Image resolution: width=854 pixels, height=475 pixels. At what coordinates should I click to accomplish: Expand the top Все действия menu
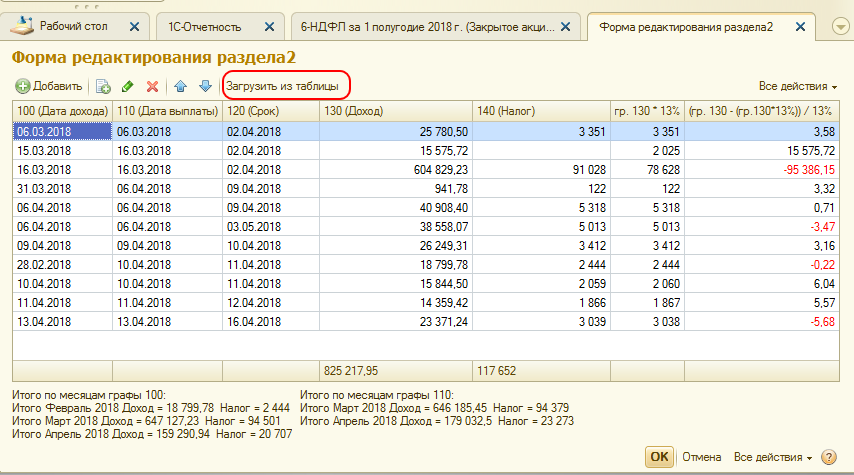coord(797,87)
